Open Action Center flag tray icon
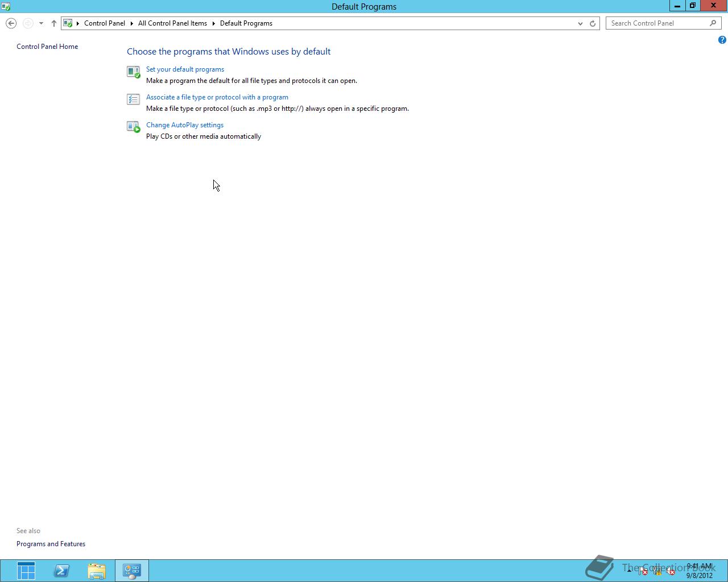The width and height of the screenshot is (728, 582). [x=643, y=571]
